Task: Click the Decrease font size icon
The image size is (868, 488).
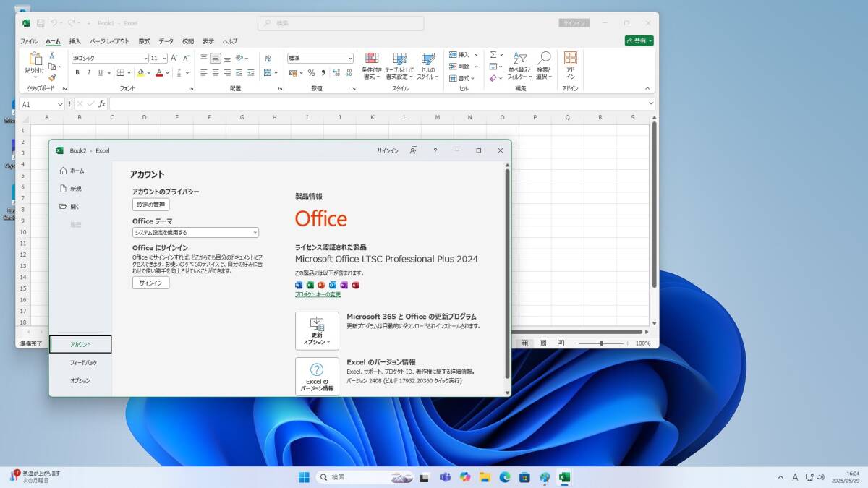Action: pos(184,58)
